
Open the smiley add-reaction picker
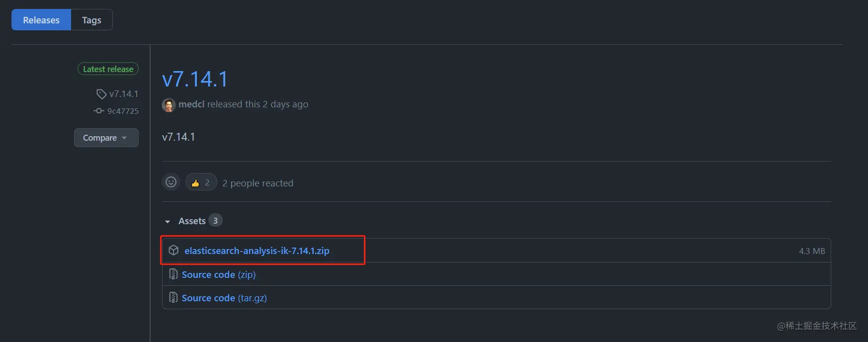point(171,182)
